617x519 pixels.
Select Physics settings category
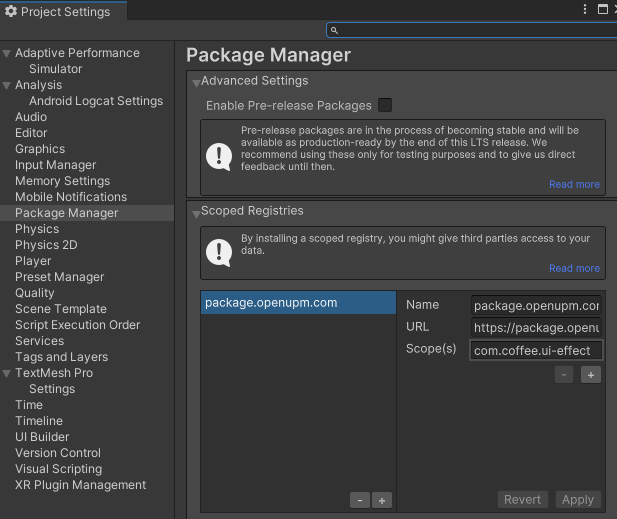coord(37,229)
